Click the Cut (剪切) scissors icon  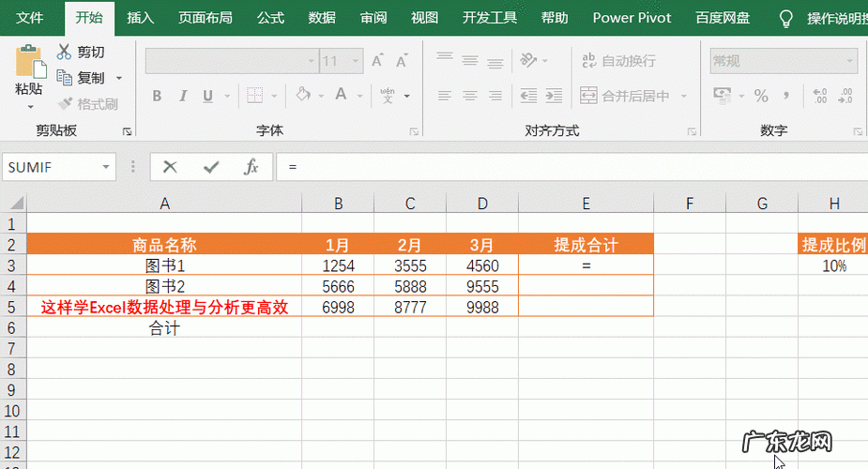65,53
